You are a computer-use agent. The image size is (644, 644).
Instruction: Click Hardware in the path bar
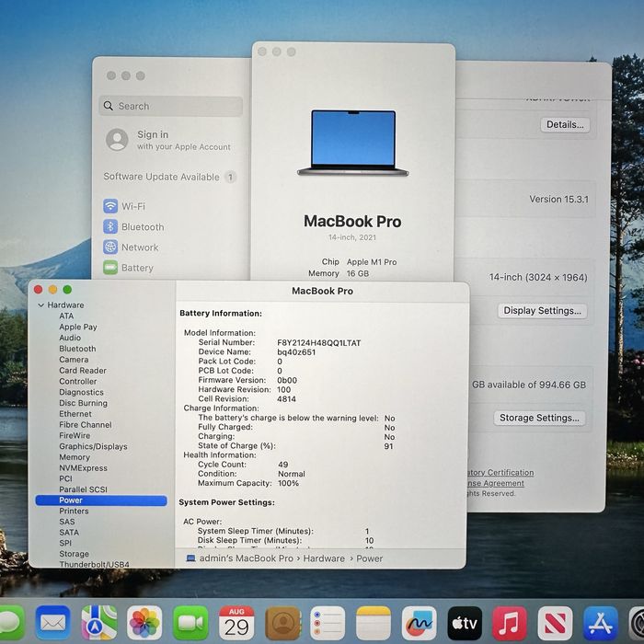click(x=324, y=558)
